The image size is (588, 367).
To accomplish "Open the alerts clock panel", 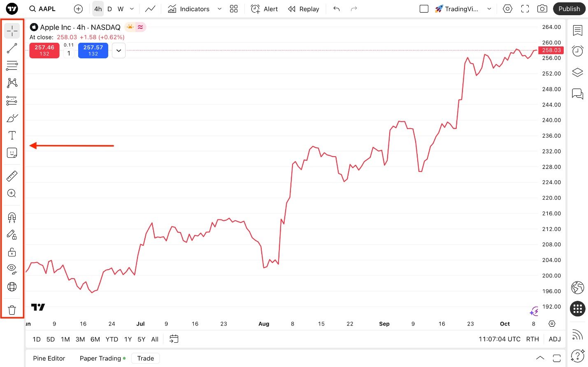I will [578, 51].
